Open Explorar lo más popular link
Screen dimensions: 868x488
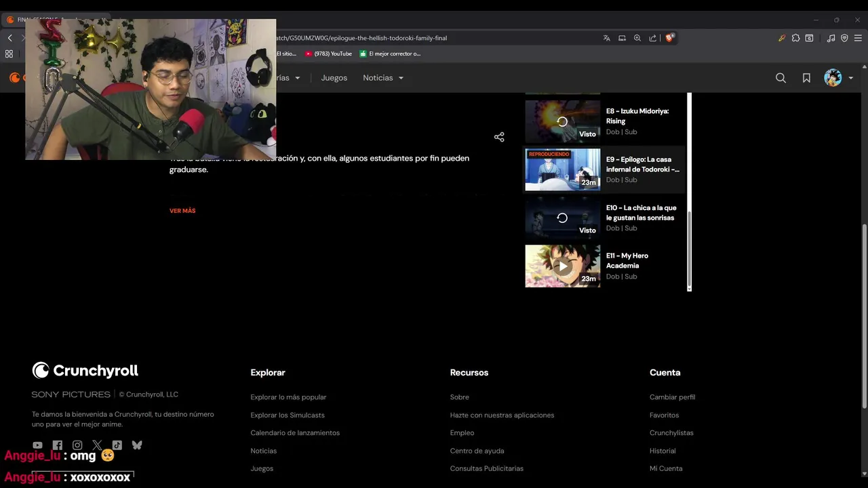(288, 397)
